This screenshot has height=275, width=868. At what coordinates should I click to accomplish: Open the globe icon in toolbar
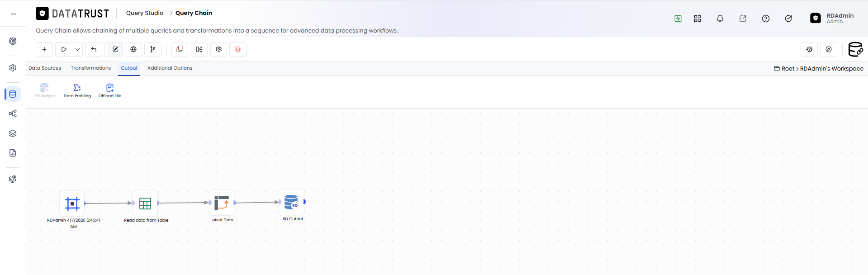coord(133,49)
